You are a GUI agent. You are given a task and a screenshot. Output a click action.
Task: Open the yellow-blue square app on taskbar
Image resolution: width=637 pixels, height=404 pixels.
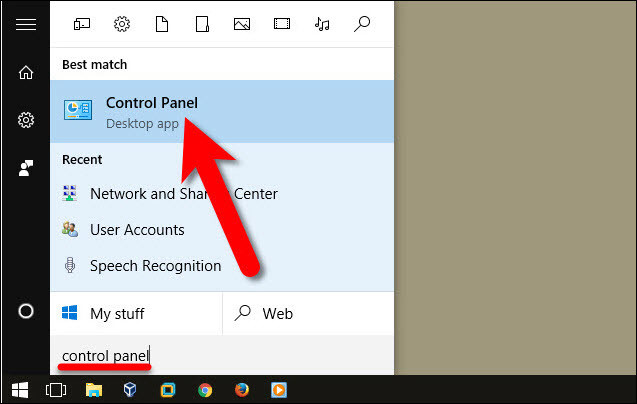click(168, 390)
